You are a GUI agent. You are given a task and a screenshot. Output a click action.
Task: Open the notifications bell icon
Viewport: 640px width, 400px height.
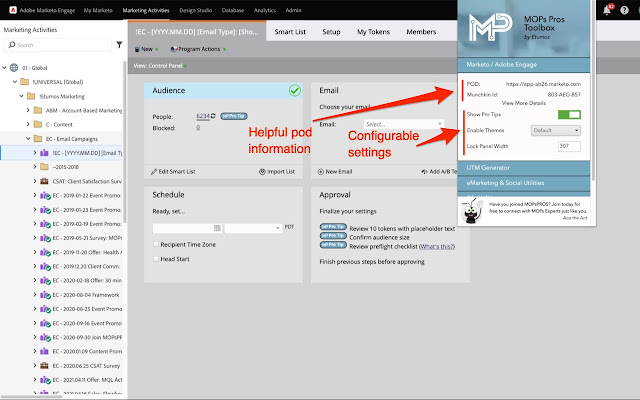(607, 10)
